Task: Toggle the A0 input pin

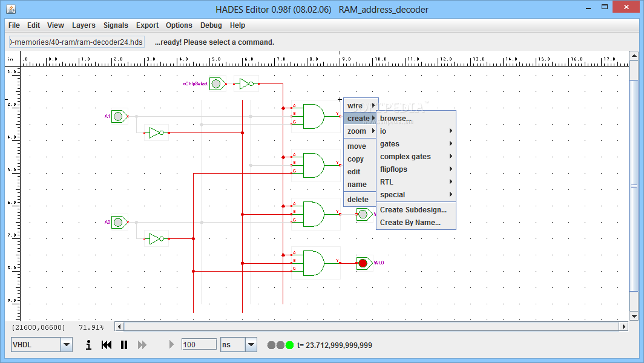Action: (x=119, y=223)
